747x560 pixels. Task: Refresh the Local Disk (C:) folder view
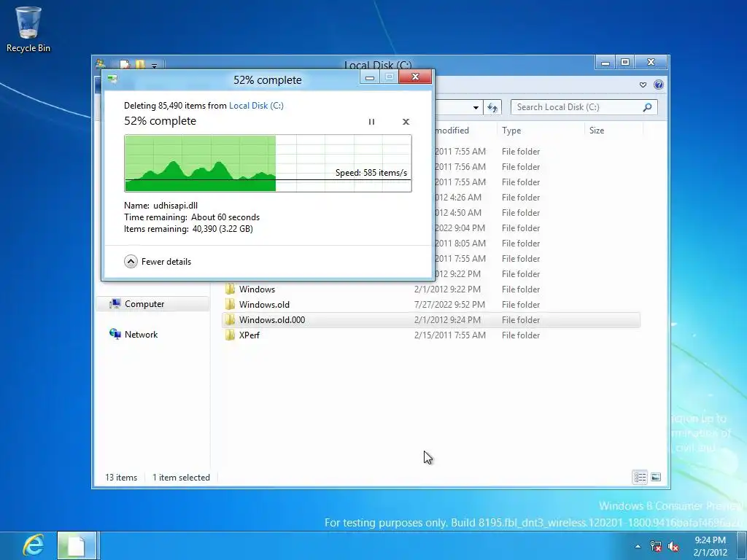pyautogui.click(x=492, y=108)
